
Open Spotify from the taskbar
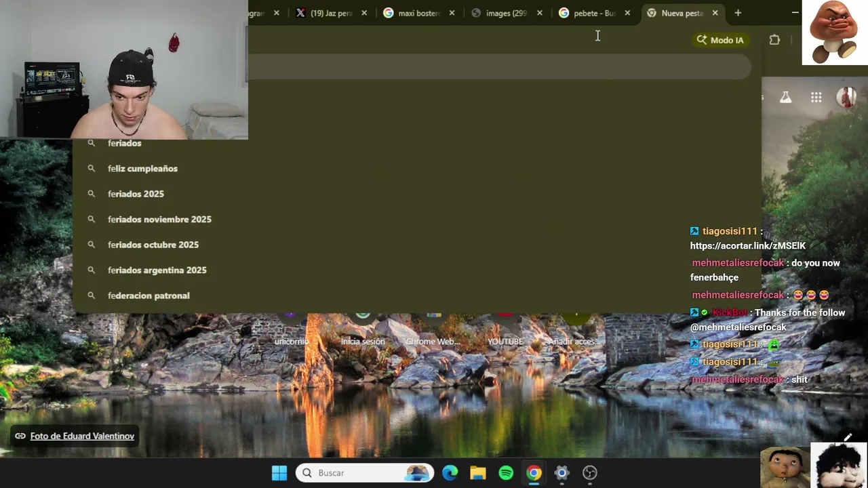506,473
